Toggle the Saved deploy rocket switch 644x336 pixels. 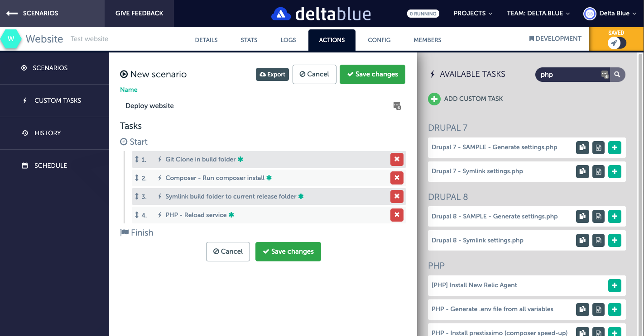[x=616, y=43]
